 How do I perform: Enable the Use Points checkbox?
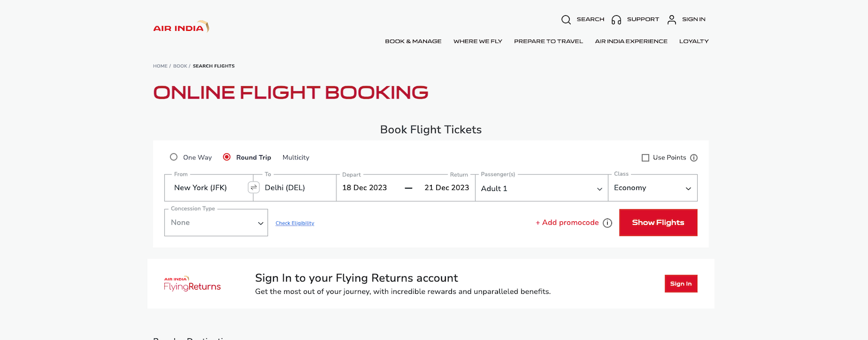tap(646, 158)
